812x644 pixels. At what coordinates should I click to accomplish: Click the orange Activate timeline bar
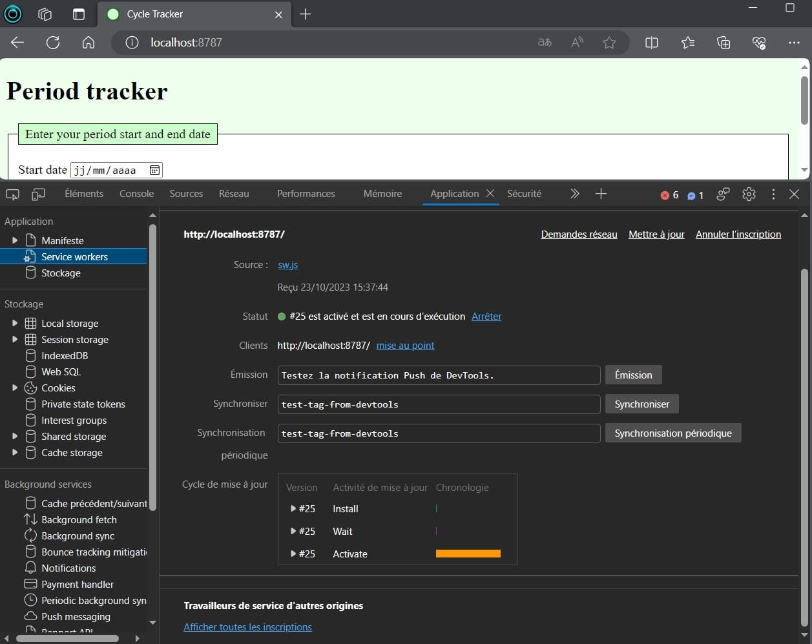point(468,554)
